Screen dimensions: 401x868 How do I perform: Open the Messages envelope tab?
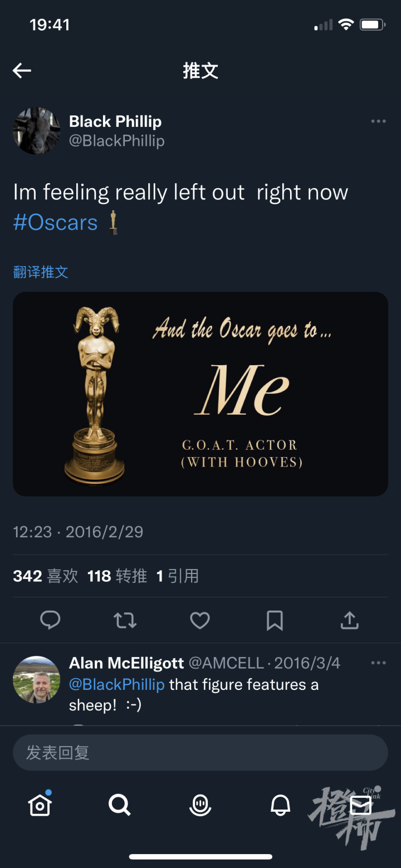tap(360, 805)
